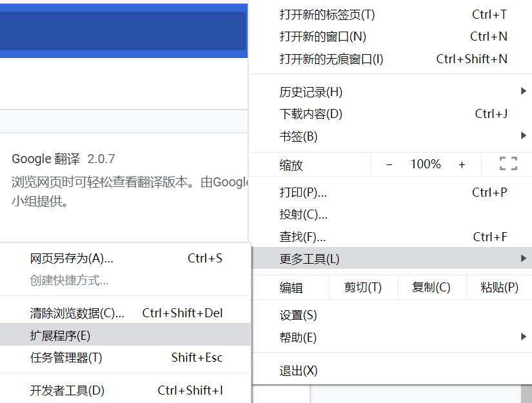Click the 复制(C) copy button

point(431,288)
